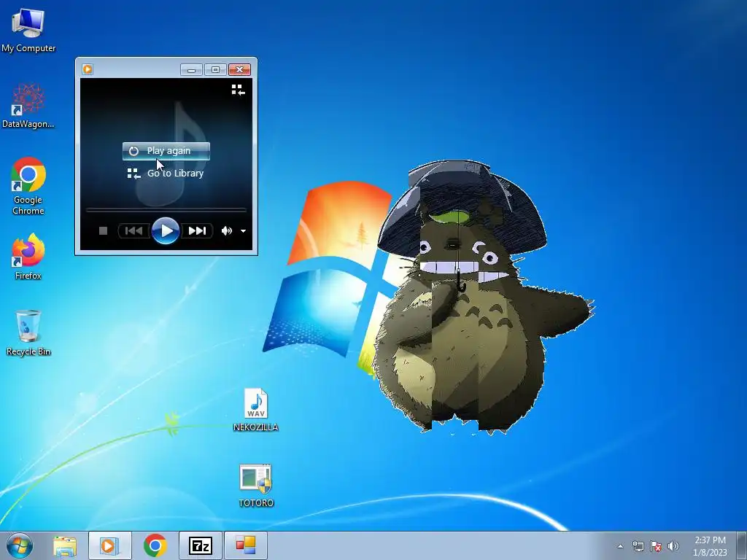Select the Firefox desktop shortcut
Viewport: 747px width, 560px height.
coord(28,256)
